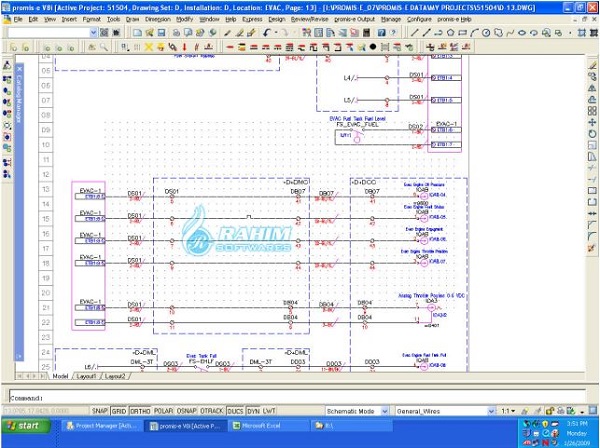600x448 pixels.
Task: Click the Windows Start button
Action: pyautogui.click(x=24, y=426)
